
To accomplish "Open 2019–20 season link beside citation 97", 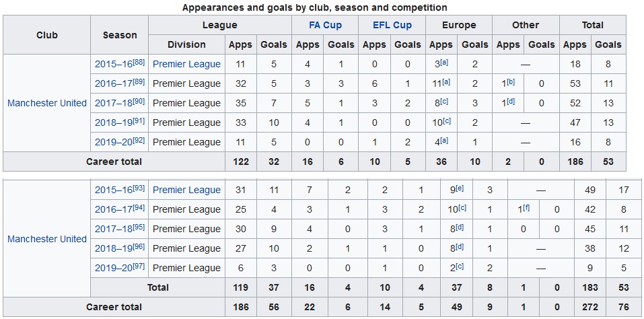I will tap(114, 268).
